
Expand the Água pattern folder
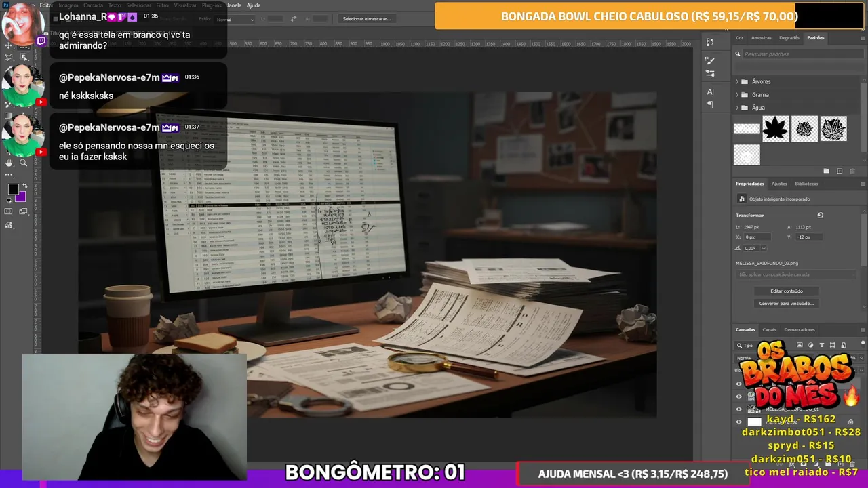point(737,108)
